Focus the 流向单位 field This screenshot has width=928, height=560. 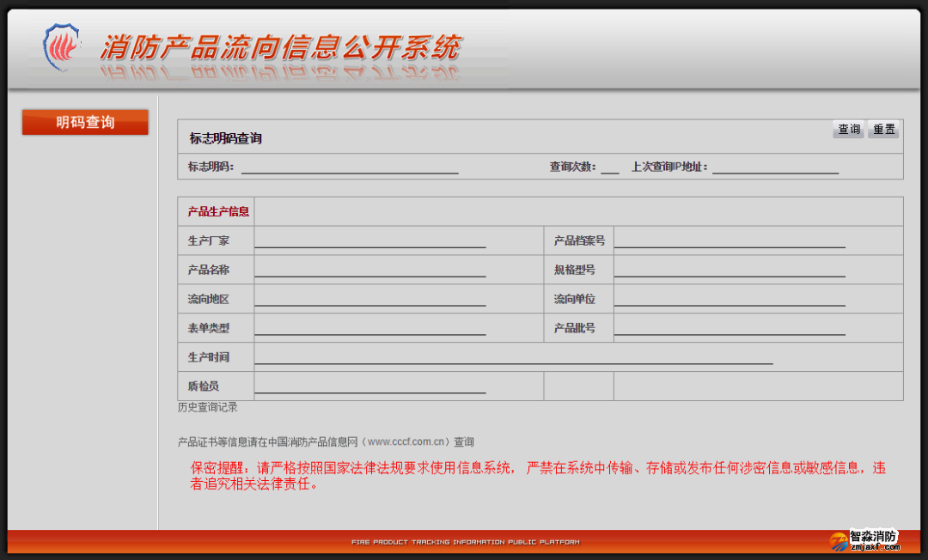tap(729, 299)
